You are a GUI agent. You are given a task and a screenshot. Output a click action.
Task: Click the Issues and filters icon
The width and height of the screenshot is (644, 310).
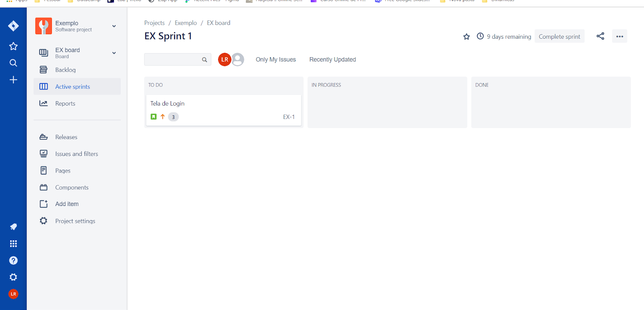coord(43,154)
